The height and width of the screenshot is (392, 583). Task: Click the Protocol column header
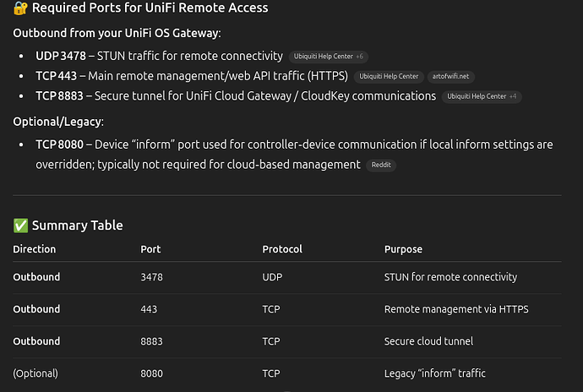pyautogui.click(x=282, y=249)
